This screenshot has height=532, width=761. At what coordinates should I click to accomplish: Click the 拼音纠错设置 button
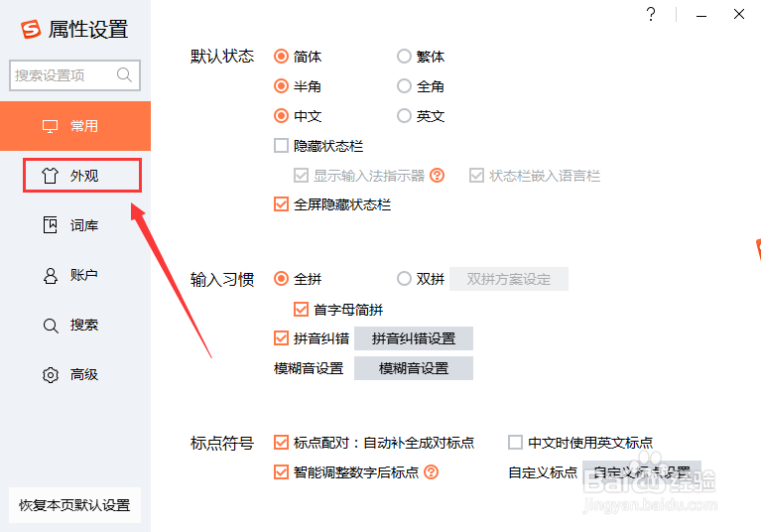[x=413, y=338]
